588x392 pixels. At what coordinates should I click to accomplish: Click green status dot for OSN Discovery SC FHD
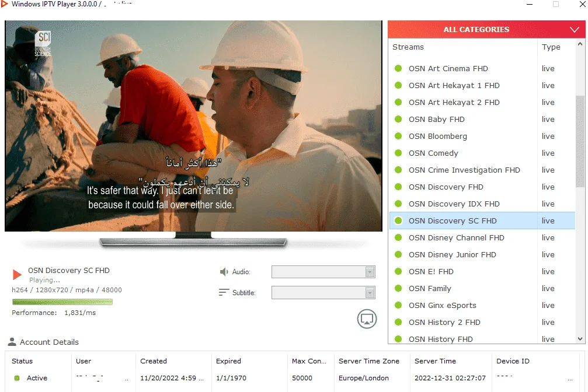398,220
